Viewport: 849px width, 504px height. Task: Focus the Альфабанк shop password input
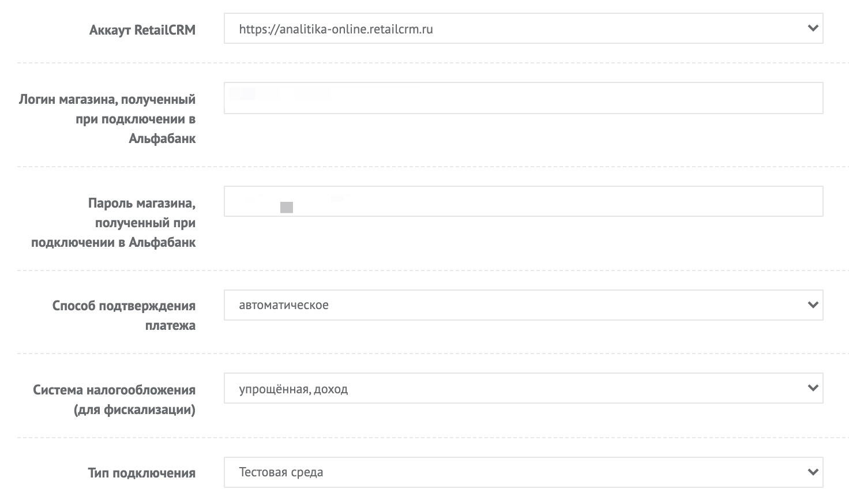click(523, 201)
